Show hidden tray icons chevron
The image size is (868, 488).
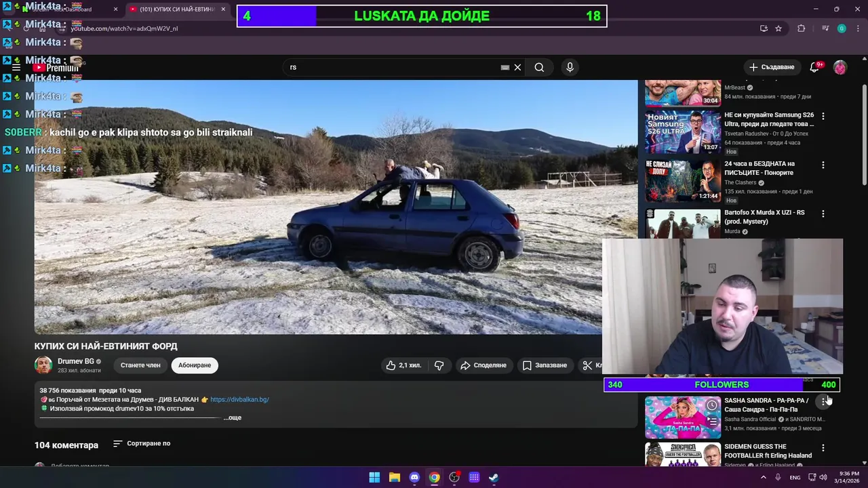coord(763,477)
